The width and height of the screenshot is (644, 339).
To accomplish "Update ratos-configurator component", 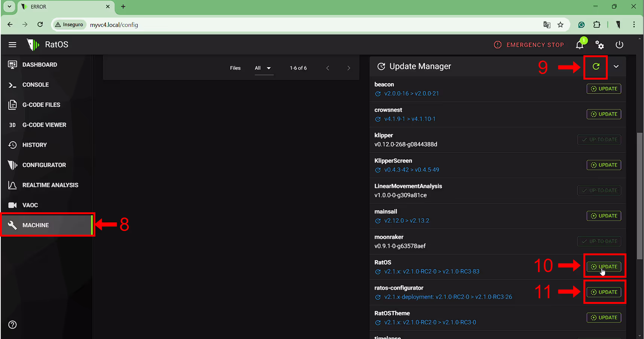I will [604, 292].
